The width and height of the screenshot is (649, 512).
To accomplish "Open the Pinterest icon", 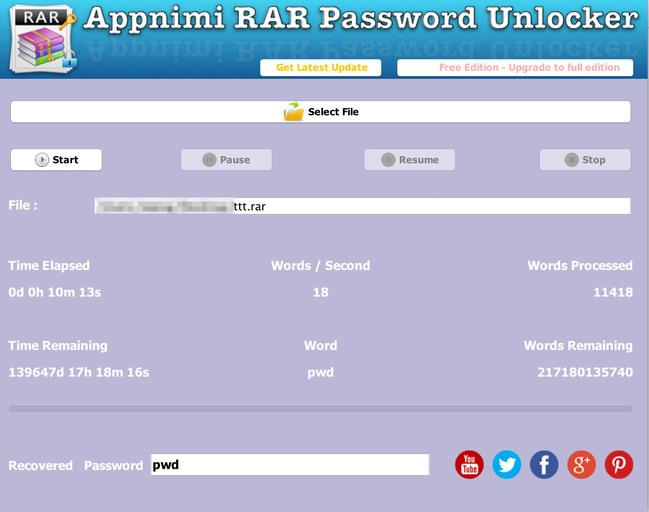I will (619, 464).
